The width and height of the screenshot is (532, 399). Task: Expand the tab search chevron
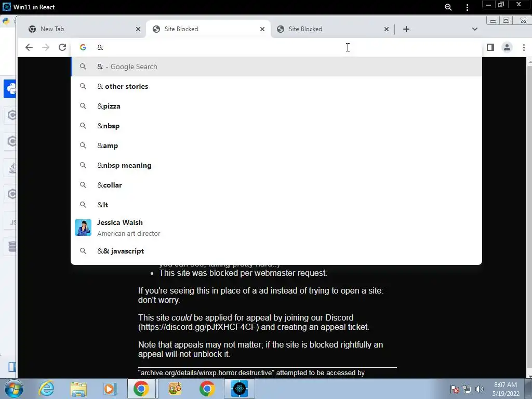pyautogui.click(x=475, y=29)
